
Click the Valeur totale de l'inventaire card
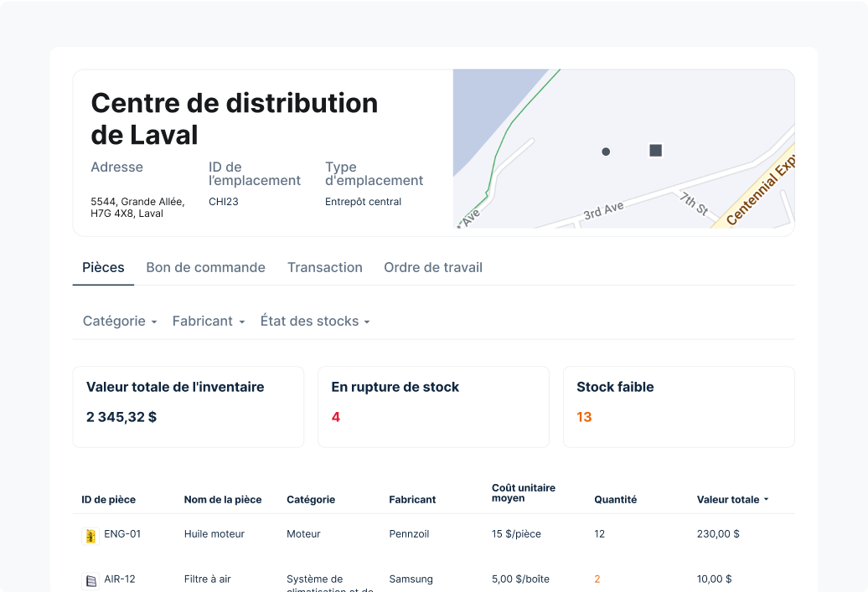tap(188, 406)
